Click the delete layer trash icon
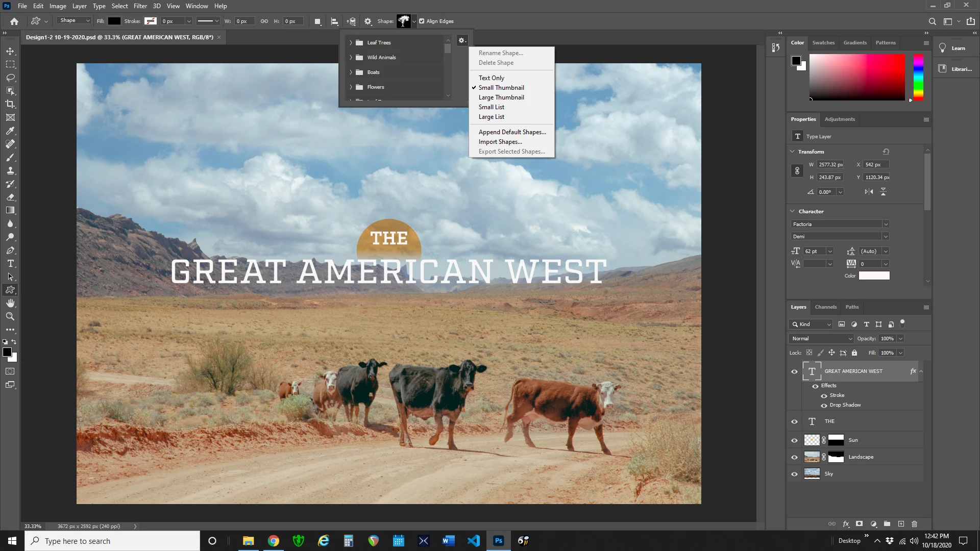980x551 pixels. (x=914, y=524)
